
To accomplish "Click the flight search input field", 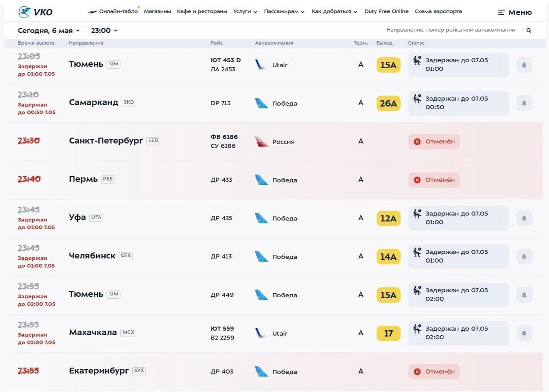I will 451,30.
